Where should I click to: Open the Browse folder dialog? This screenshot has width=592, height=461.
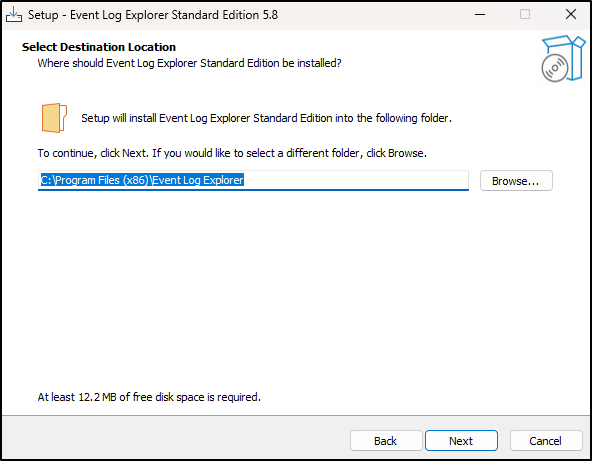coord(516,181)
